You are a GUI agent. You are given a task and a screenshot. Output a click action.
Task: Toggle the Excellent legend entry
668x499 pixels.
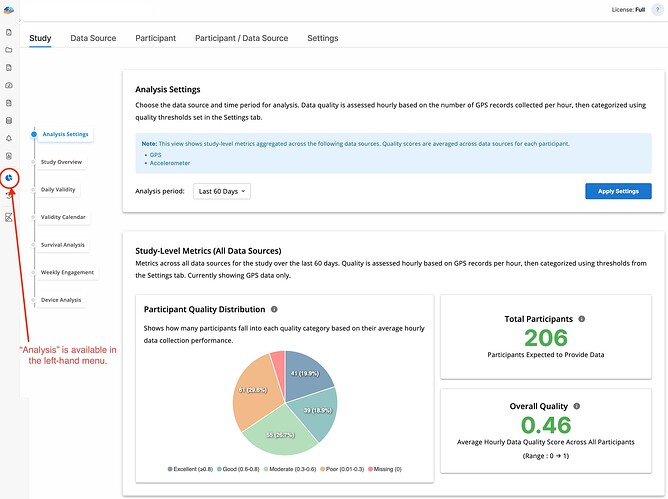(x=191, y=469)
